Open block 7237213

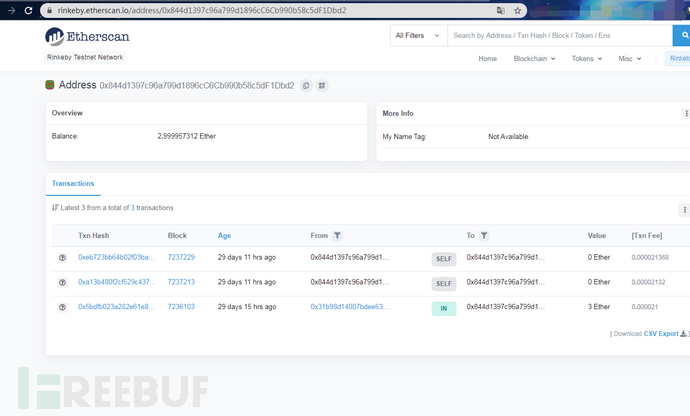(181, 282)
